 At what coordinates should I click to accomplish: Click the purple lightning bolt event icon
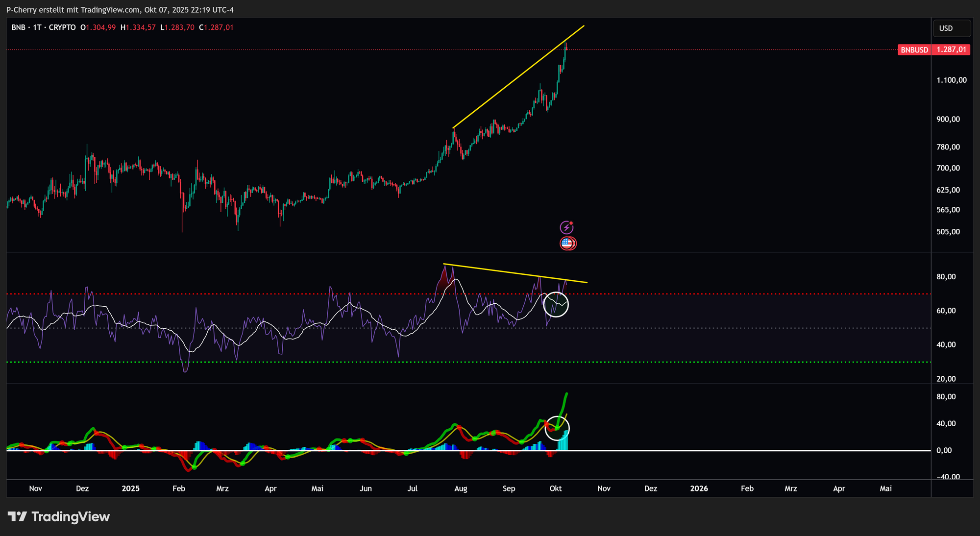tap(566, 227)
